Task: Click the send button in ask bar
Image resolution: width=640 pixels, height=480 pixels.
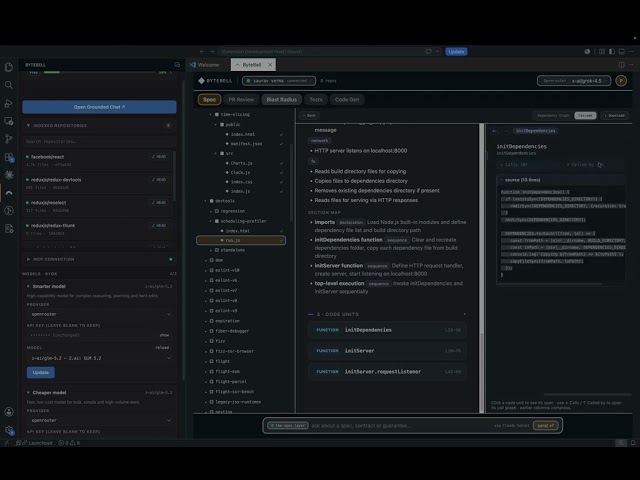Action: tap(545, 426)
